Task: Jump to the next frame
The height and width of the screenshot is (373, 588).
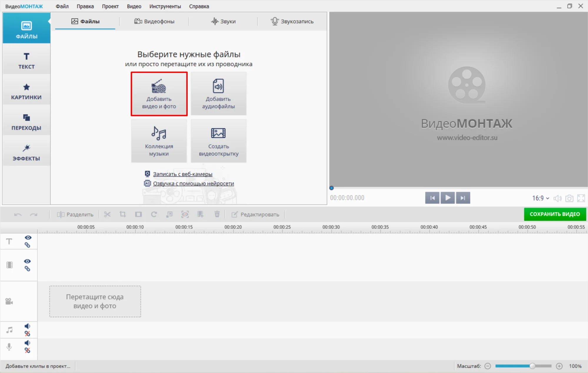Action: pos(463,198)
